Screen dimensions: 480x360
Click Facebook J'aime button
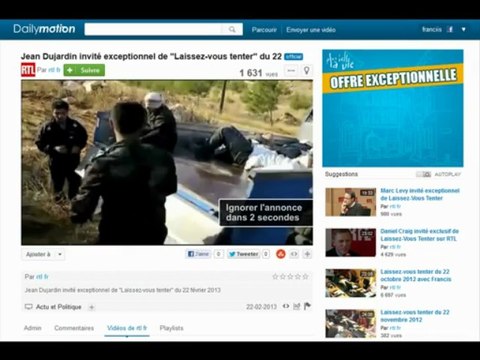tap(198, 254)
